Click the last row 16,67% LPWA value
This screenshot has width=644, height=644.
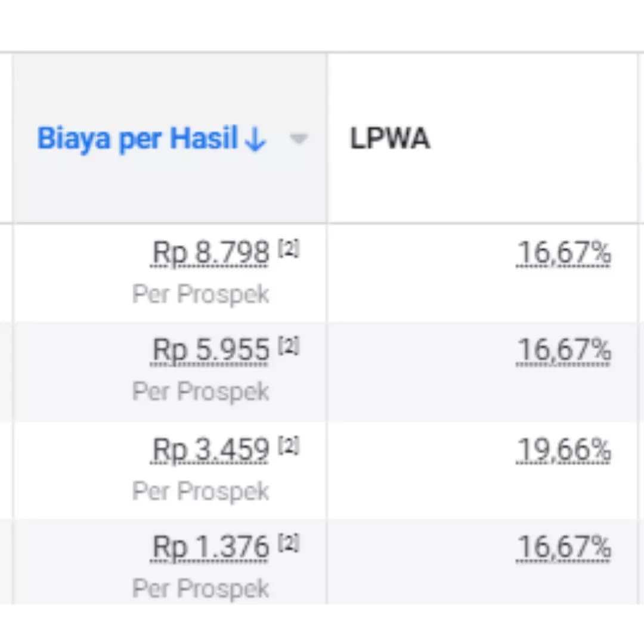(x=563, y=548)
